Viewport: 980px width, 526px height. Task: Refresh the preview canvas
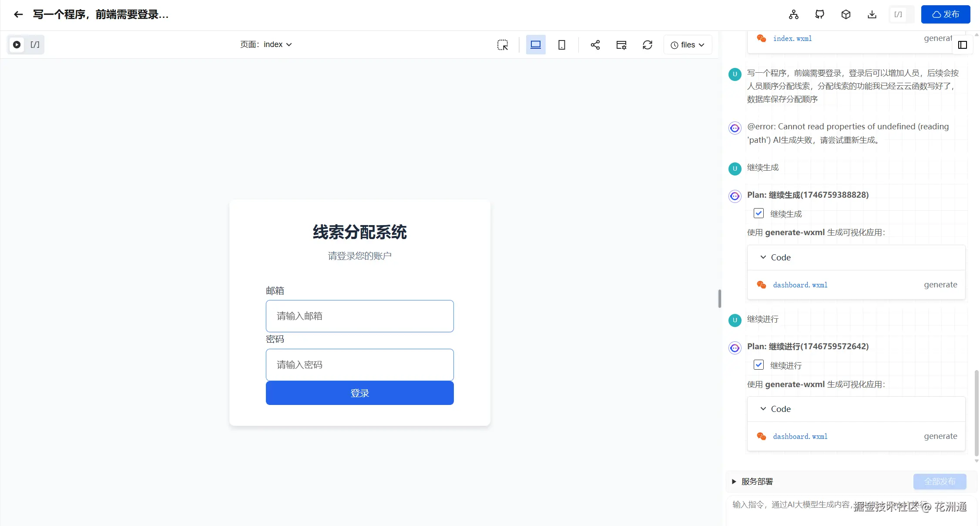[x=647, y=44]
